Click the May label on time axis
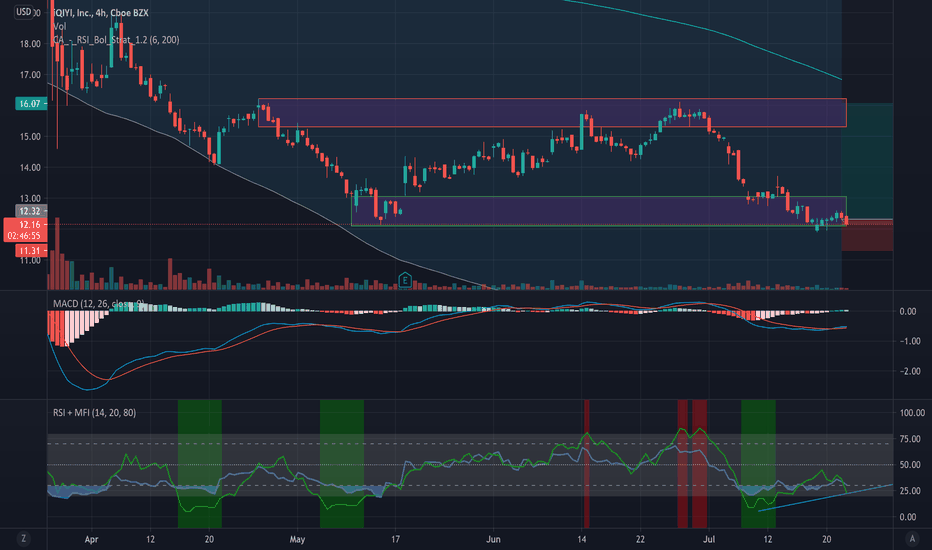The height and width of the screenshot is (550, 932). [297, 539]
